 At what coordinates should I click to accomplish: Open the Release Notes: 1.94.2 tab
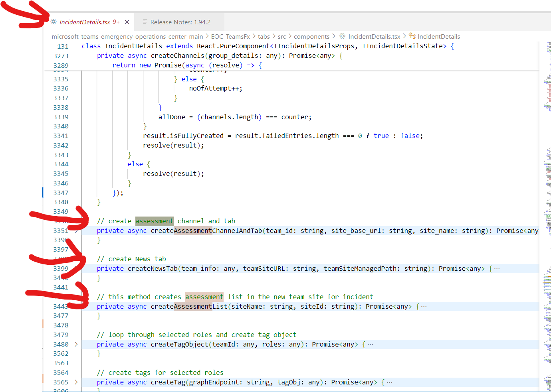[x=180, y=22]
